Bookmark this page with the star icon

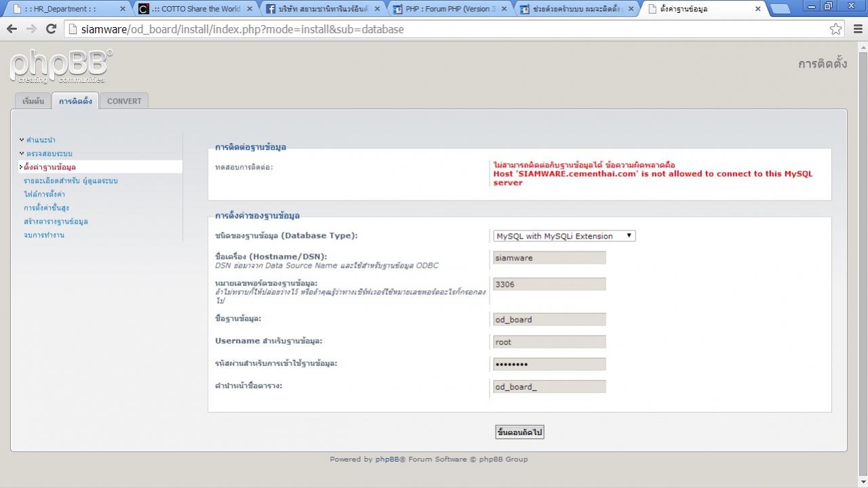click(x=835, y=29)
